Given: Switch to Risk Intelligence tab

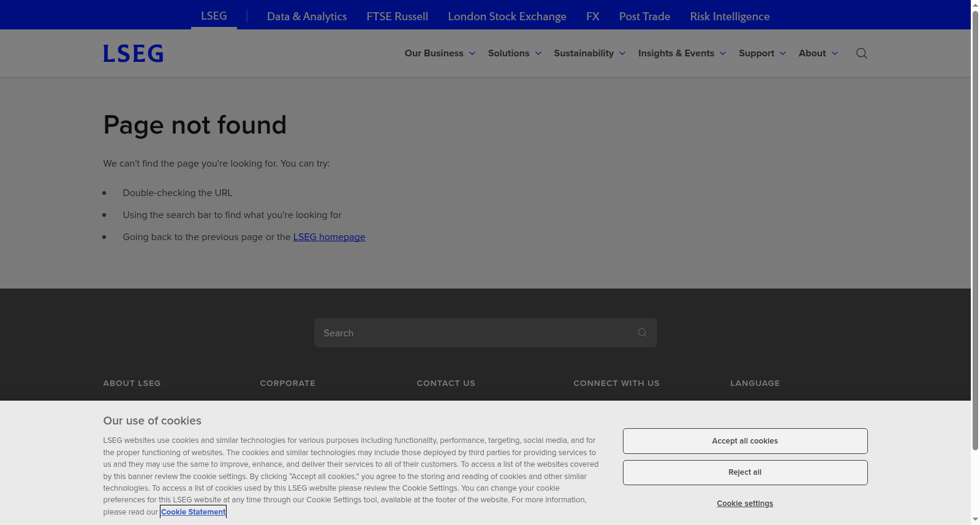Looking at the screenshot, I should coord(729,17).
